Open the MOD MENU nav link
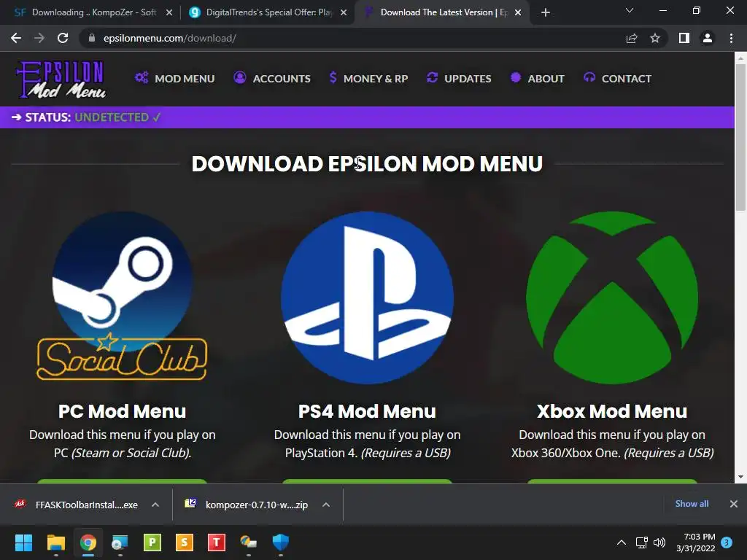 [185, 79]
